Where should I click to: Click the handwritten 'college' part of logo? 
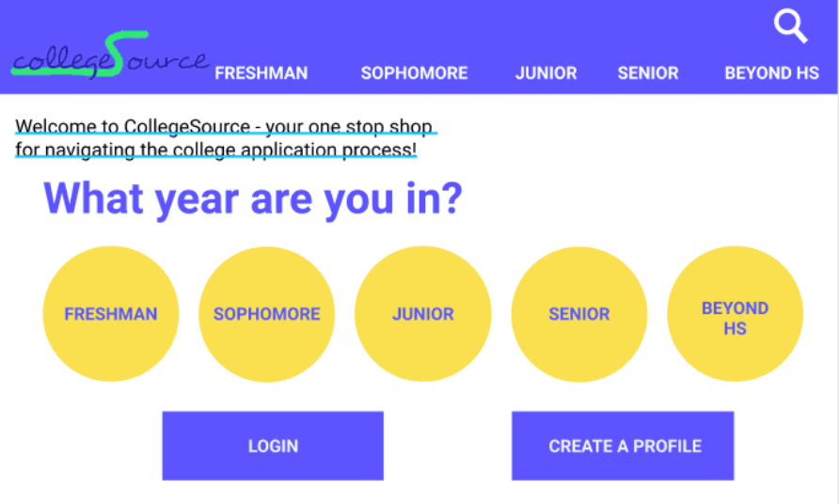(x=59, y=63)
